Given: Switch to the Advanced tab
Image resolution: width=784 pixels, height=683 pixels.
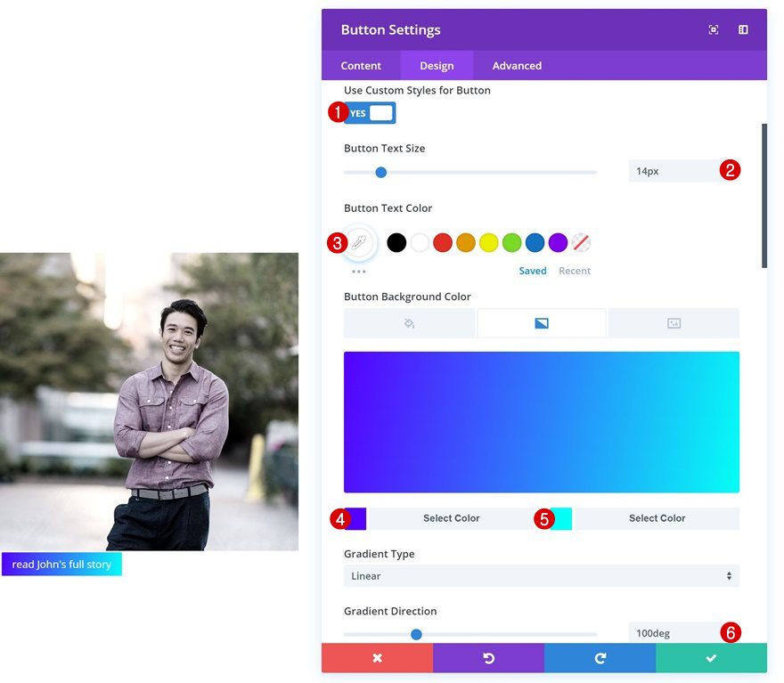Looking at the screenshot, I should 516,65.
